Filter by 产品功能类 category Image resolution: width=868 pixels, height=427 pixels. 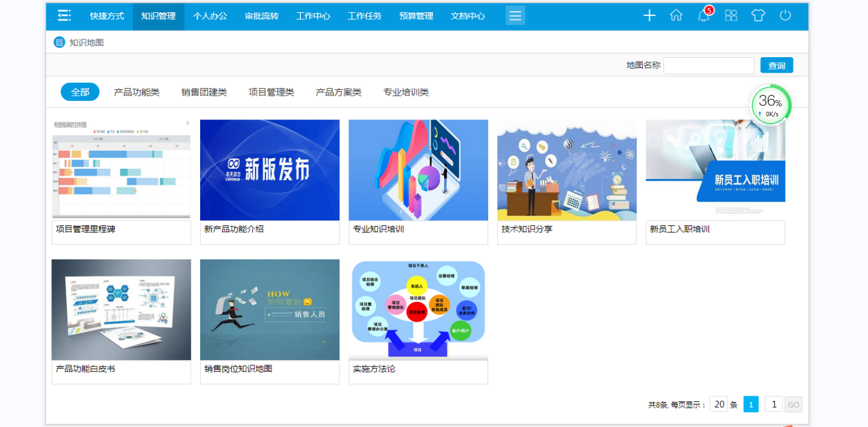tap(137, 92)
